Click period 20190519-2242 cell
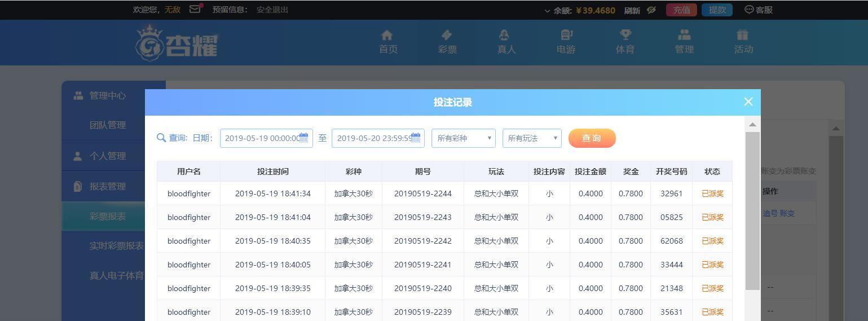This screenshot has height=321, width=868. click(x=422, y=241)
